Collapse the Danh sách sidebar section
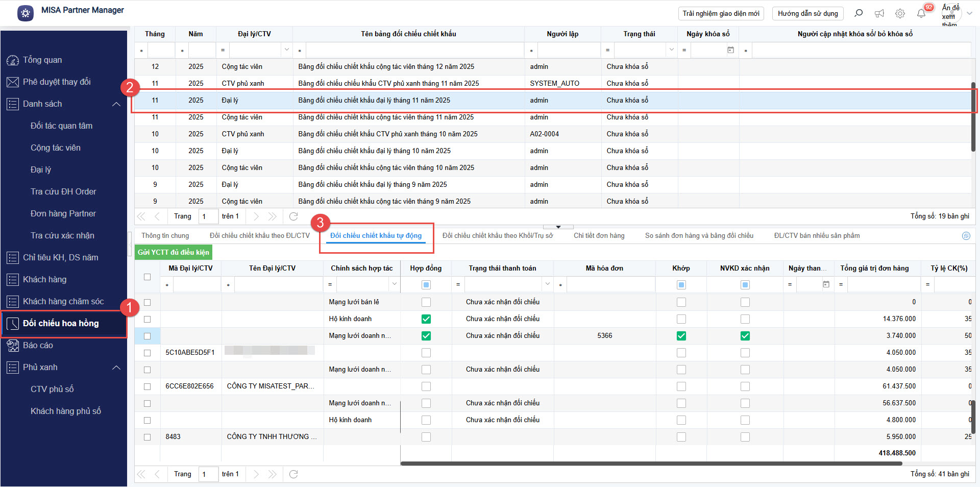 (x=116, y=104)
